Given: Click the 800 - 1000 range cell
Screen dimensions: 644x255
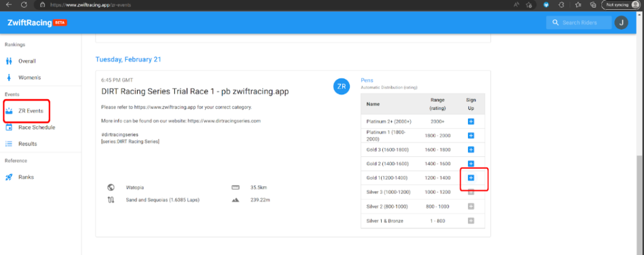Looking at the screenshot, I should 438,206.
